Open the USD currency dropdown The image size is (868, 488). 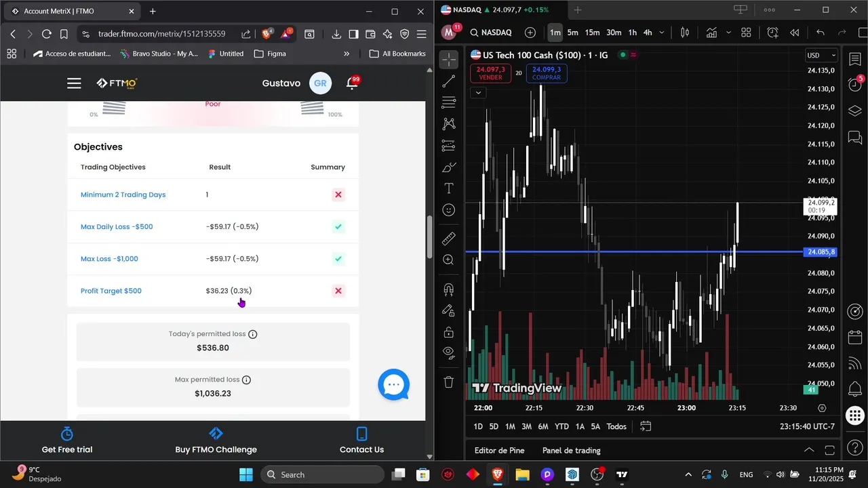pos(821,56)
